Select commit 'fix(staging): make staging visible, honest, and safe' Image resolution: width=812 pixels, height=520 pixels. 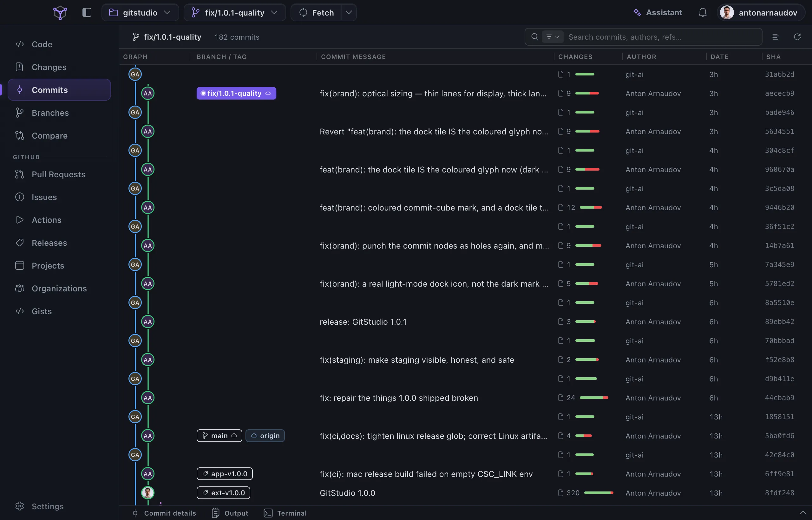(x=417, y=360)
